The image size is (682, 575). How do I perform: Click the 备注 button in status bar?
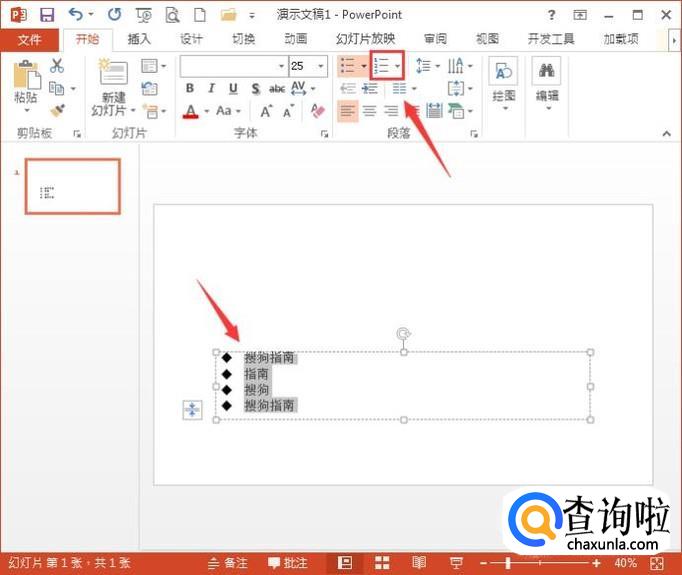click(x=228, y=563)
